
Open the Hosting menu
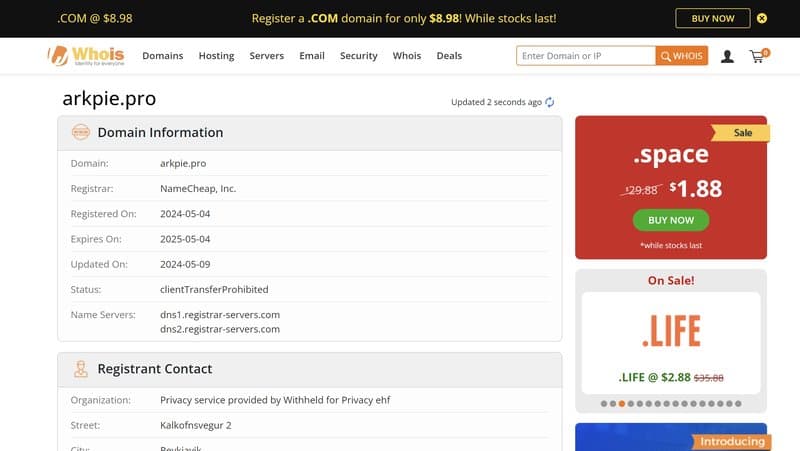pyautogui.click(x=216, y=56)
